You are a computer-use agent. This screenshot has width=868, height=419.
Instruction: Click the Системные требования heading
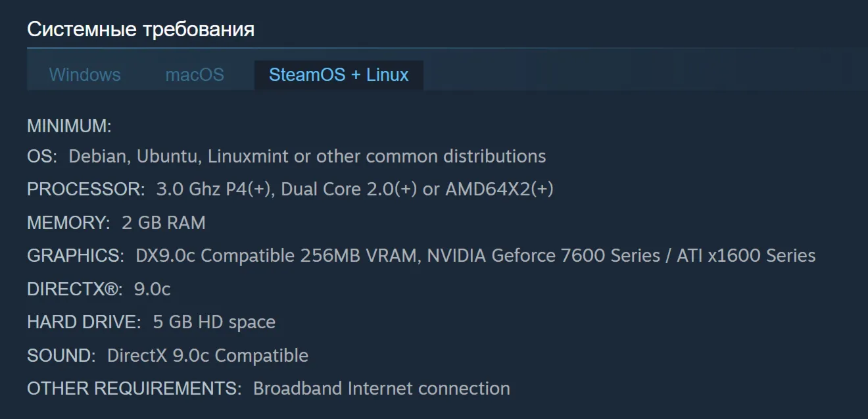tap(141, 30)
